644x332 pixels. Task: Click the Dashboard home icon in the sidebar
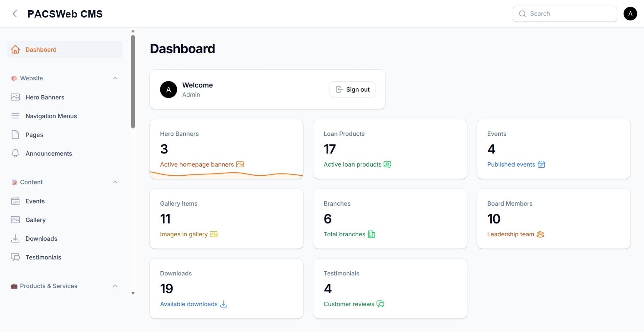(x=15, y=50)
